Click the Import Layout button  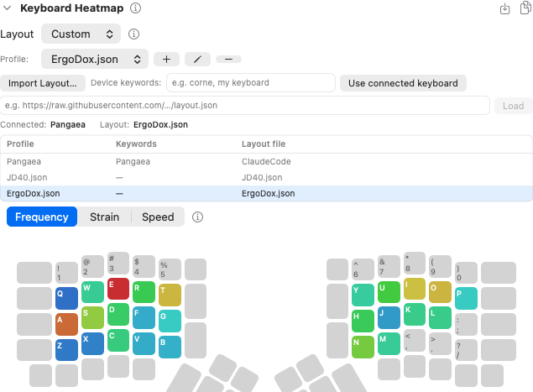click(x=43, y=83)
